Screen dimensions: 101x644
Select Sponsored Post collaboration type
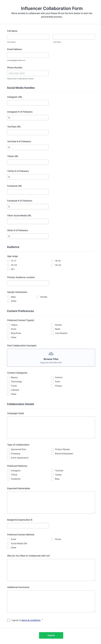(x=8, y=449)
